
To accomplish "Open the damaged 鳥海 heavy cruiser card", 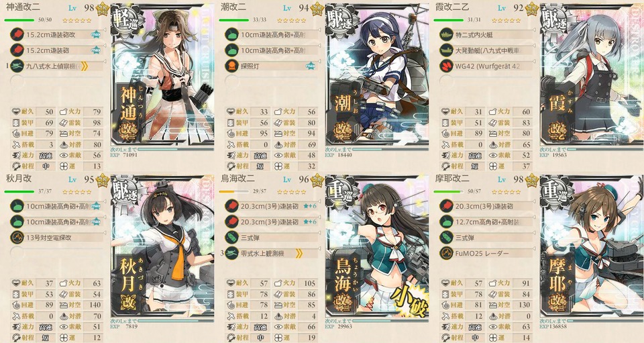I will [376, 250].
